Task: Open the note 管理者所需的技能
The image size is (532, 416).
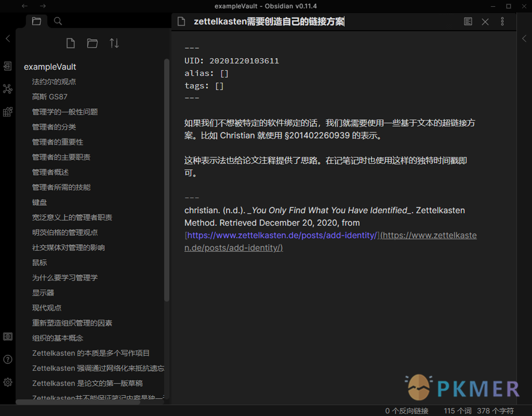Action: [x=61, y=188]
